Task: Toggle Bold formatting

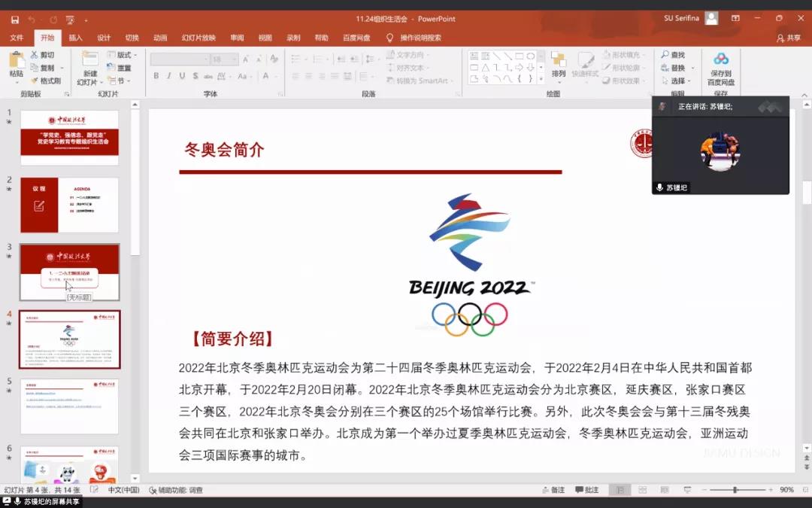Action: 156,76
